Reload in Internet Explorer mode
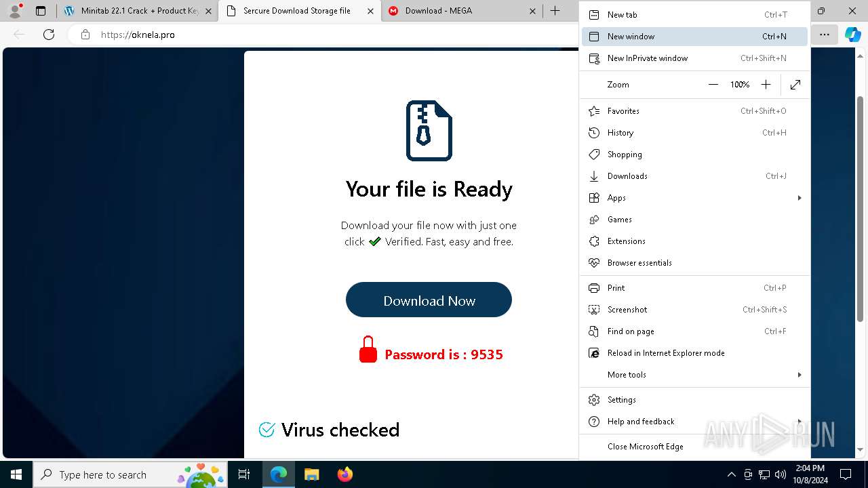This screenshot has height=488, width=868. [x=694, y=353]
